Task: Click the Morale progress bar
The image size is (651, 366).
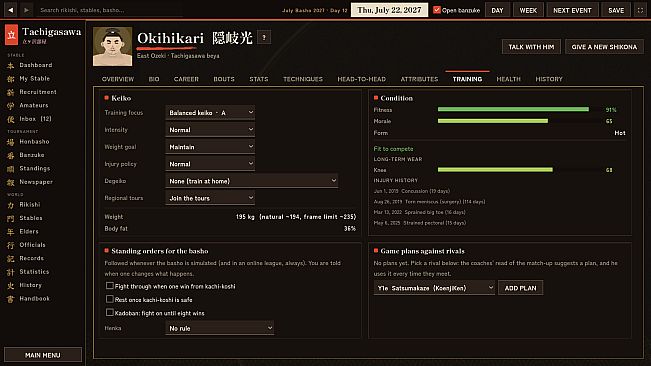Action: 519,121
